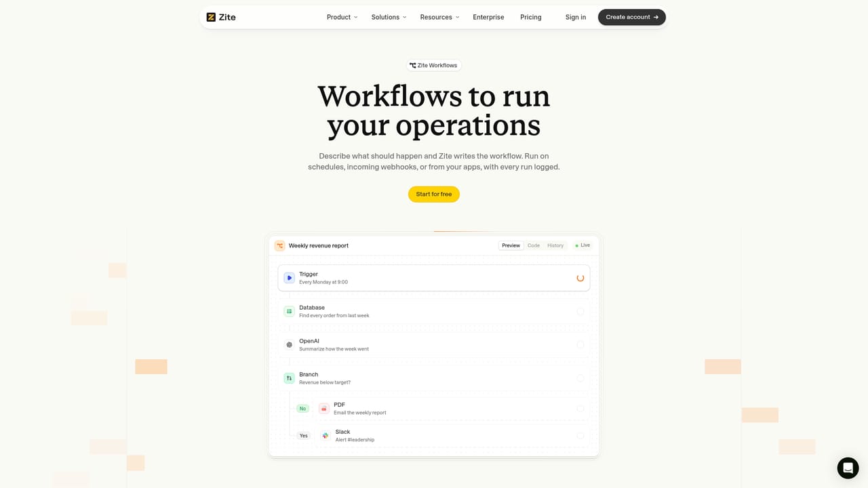The width and height of the screenshot is (868, 488).
Task: Click 'Find every order from last week' text
Action: pos(334,316)
